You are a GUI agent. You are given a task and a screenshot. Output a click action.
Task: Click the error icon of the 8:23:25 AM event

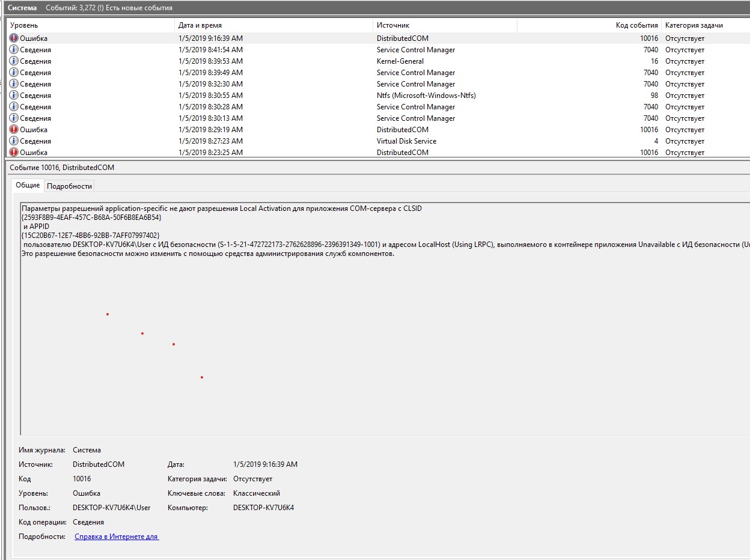point(14,153)
